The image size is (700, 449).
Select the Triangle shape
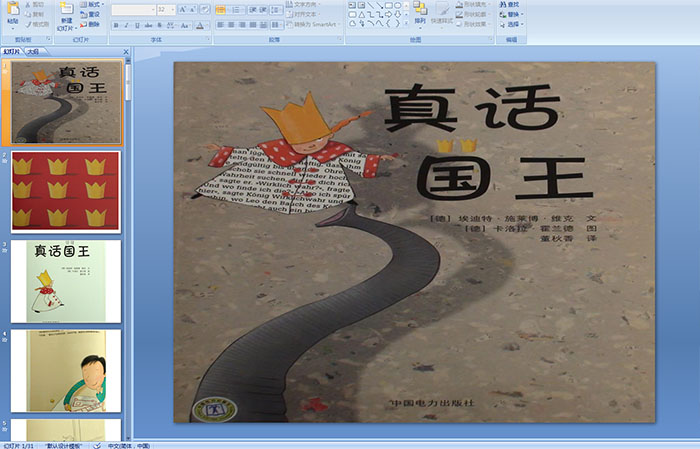[361, 15]
